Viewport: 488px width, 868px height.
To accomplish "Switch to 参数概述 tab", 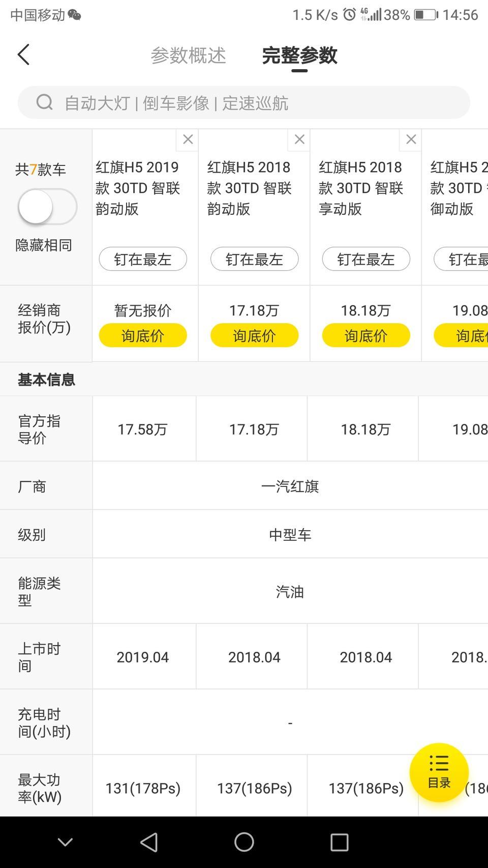I will point(188,55).
